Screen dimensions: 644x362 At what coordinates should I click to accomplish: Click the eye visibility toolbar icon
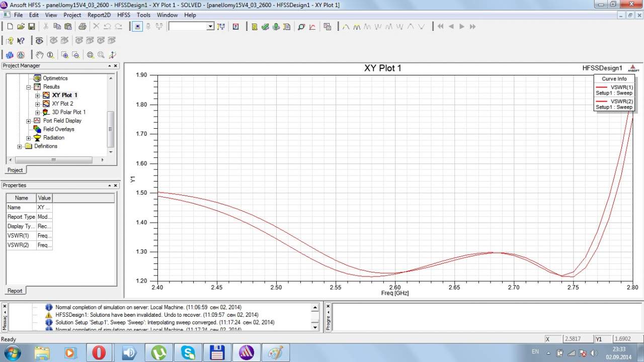pyautogui.click(x=39, y=41)
